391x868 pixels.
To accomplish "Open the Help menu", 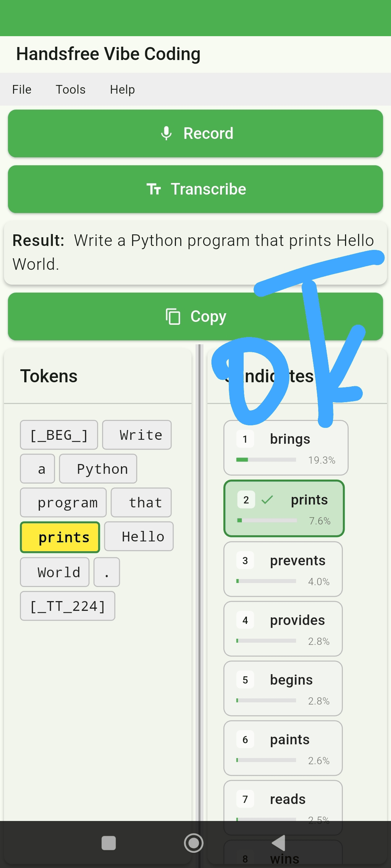I will (122, 89).
